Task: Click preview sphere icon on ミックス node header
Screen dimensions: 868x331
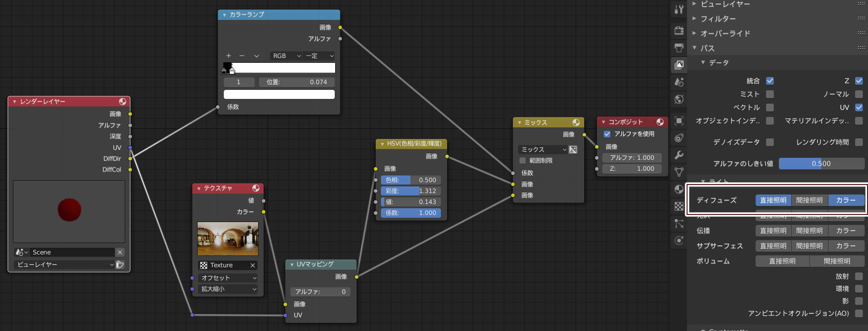Action: pyautogui.click(x=576, y=122)
